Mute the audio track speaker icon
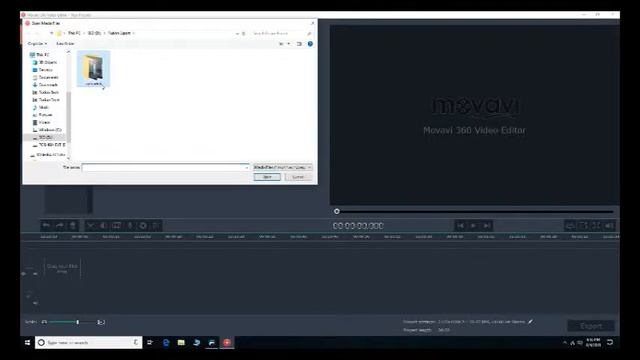The width and height of the screenshot is (640, 360). (x=35, y=303)
